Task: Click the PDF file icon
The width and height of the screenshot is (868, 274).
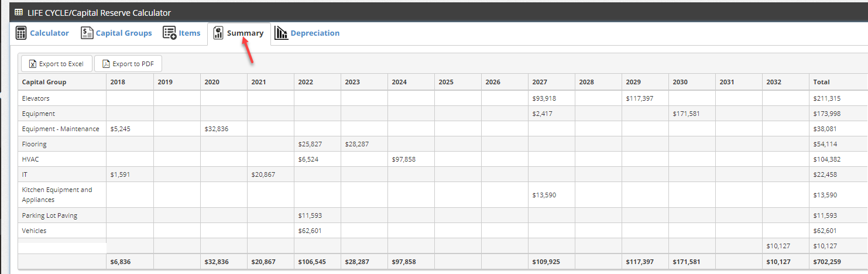Action: [x=107, y=64]
